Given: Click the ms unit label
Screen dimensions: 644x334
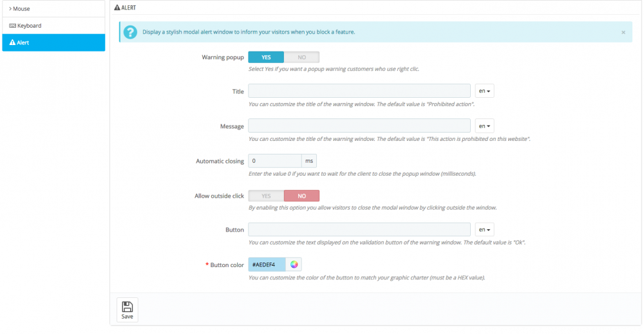Looking at the screenshot, I should [x=309, y=160].
